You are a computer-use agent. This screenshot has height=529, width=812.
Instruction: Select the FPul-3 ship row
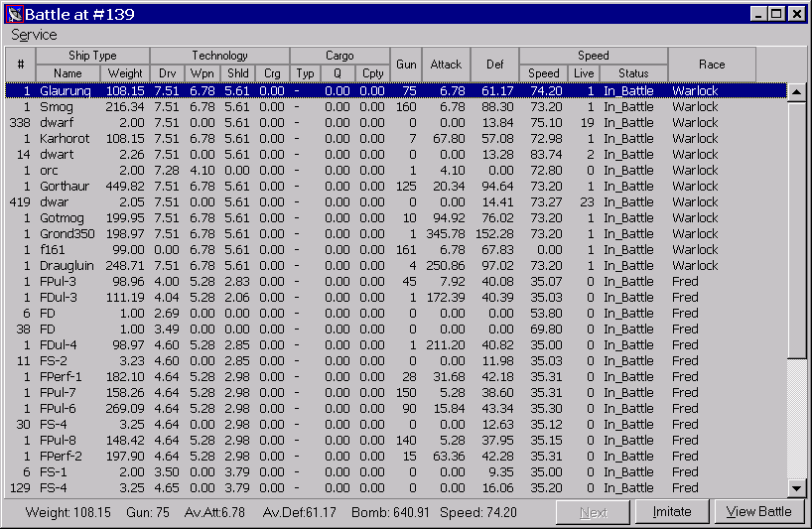[x=396, y=281]
